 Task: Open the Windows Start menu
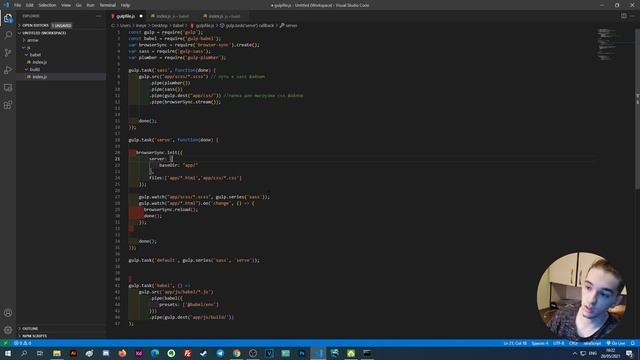coord(8,353)
